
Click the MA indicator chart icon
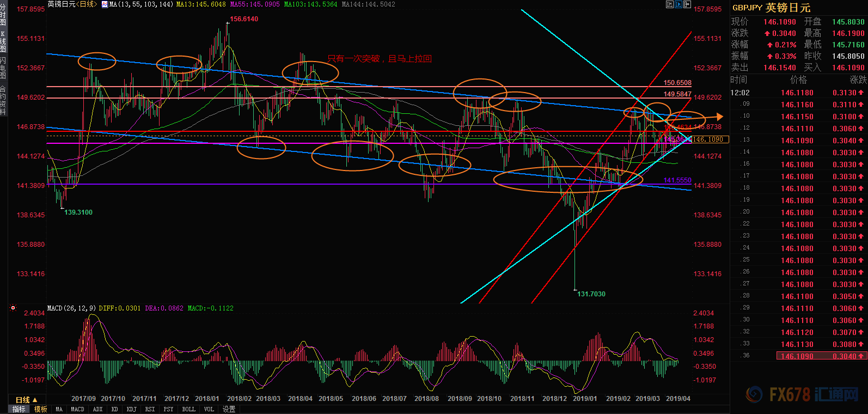(105, 4)
